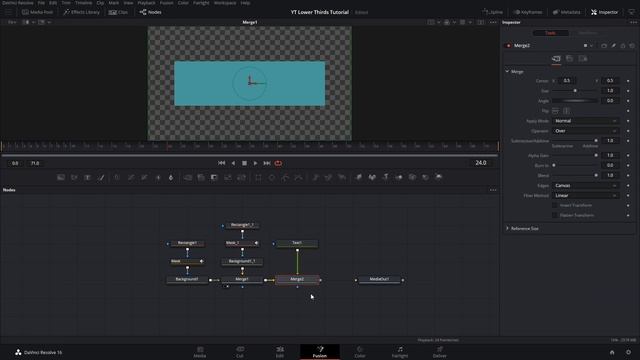The image size is (640, 360).
Task: Click the lock icon in Merge2 header
Action: (x=623, y=46)
